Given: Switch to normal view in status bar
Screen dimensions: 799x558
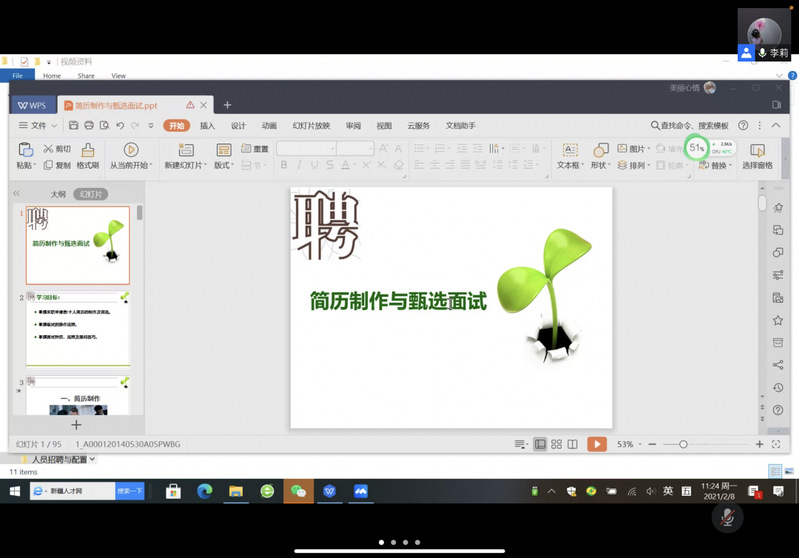Looking at the screenshot, I should coord(540,444).
